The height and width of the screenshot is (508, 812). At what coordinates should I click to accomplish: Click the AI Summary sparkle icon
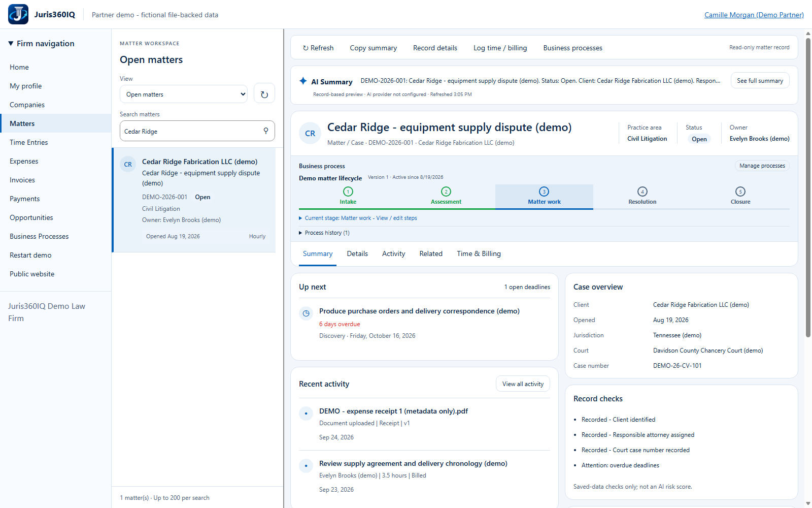(x=303, y=81)
